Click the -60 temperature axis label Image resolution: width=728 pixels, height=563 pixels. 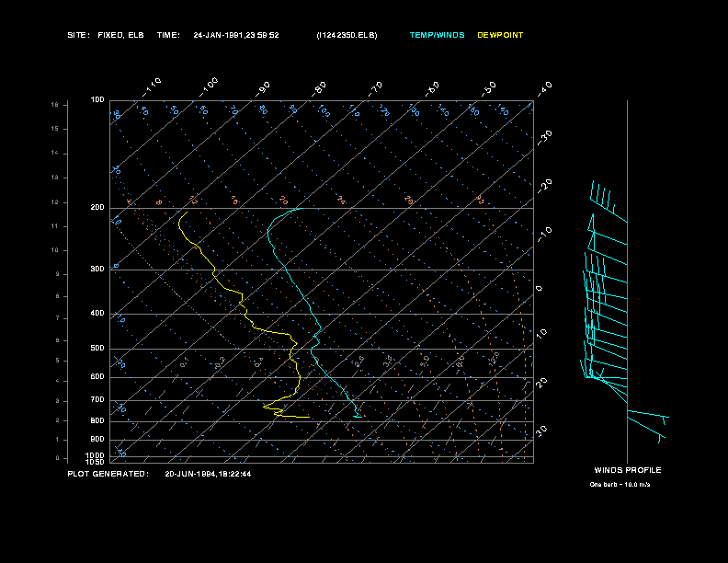pyautogui.click(x=432, y=89)
